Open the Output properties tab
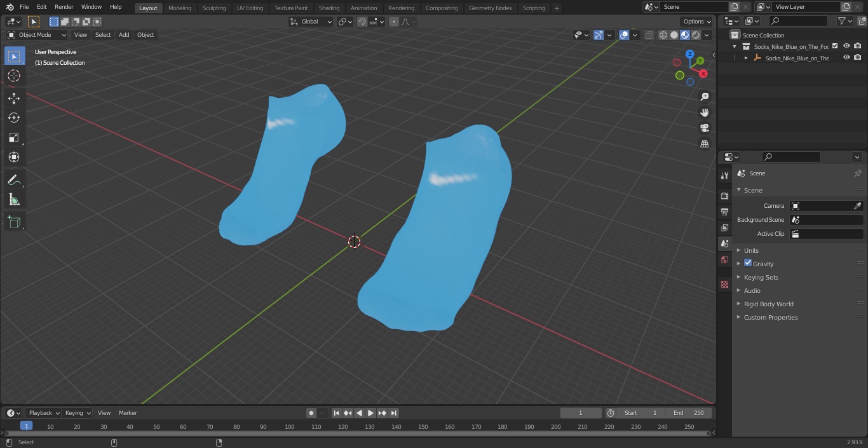 coord(724,212)
